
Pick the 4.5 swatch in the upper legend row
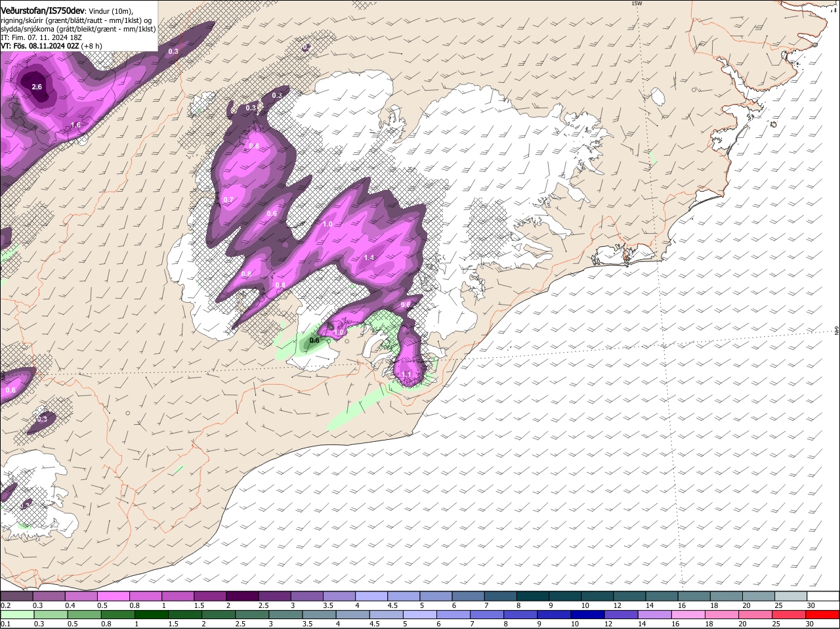pyautogui.click(x=404, y=596)
